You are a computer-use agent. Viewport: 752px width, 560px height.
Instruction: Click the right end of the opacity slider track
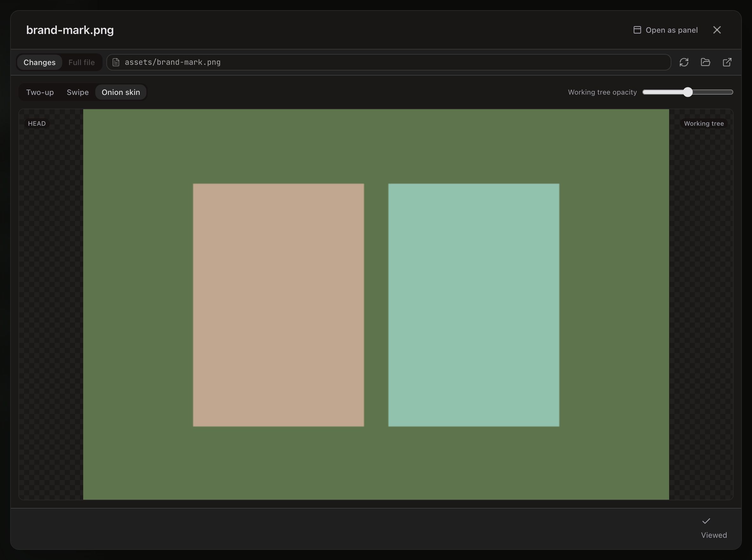point(731,92)
